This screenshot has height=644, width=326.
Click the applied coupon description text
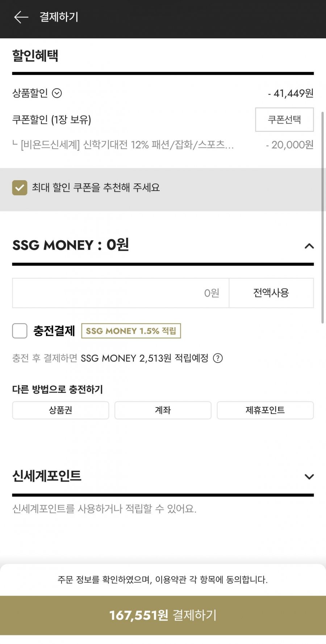[127, 145]
